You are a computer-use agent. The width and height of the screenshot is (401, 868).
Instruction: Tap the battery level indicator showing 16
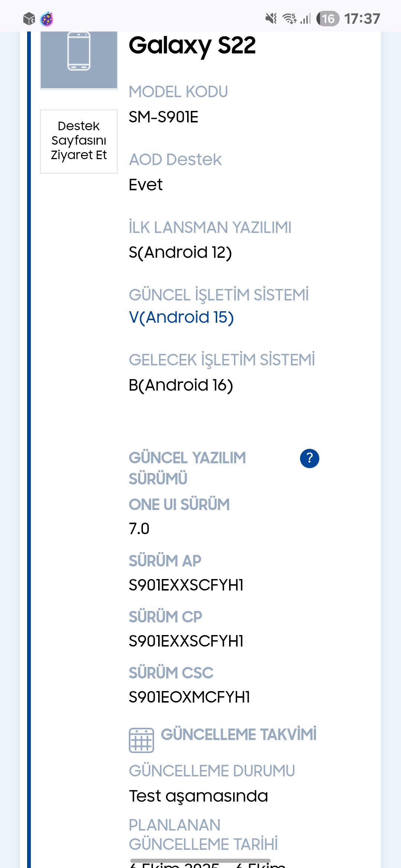tap(328, 19)
